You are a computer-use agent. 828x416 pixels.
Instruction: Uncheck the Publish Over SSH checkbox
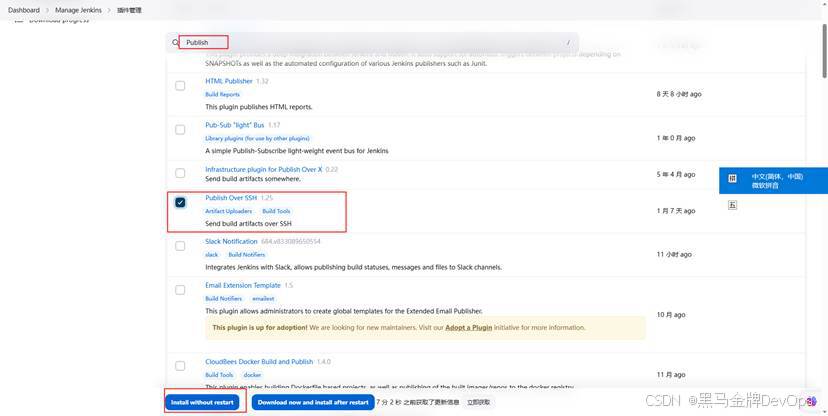click(180, 202)
